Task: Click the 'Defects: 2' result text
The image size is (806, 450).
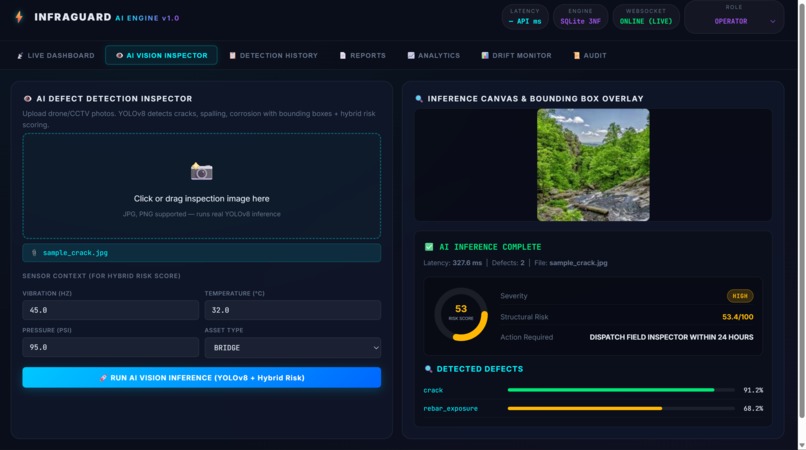Action: click(x=508, y=263)
